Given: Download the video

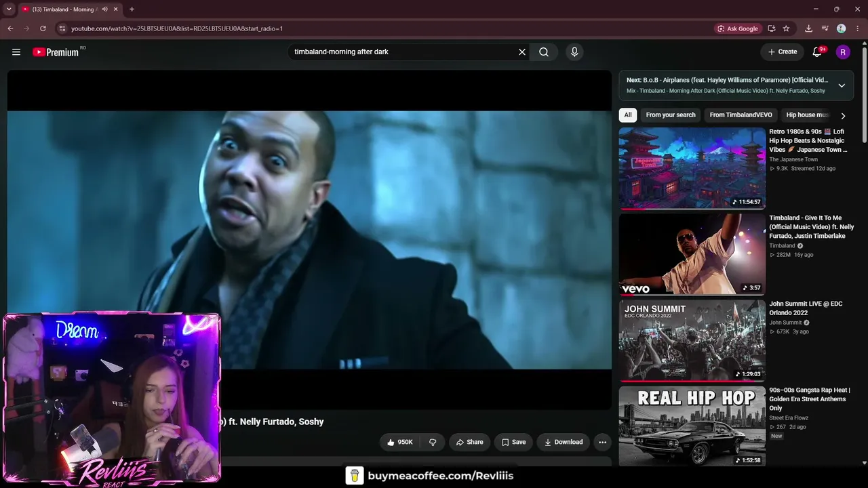Looking at the screenshot, I should pyautogui.click(x=563, y=442).
